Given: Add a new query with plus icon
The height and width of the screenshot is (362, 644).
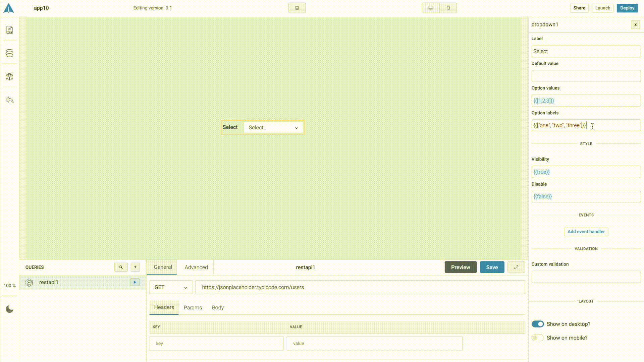Looking at the screenshot, I should [135, 267].
